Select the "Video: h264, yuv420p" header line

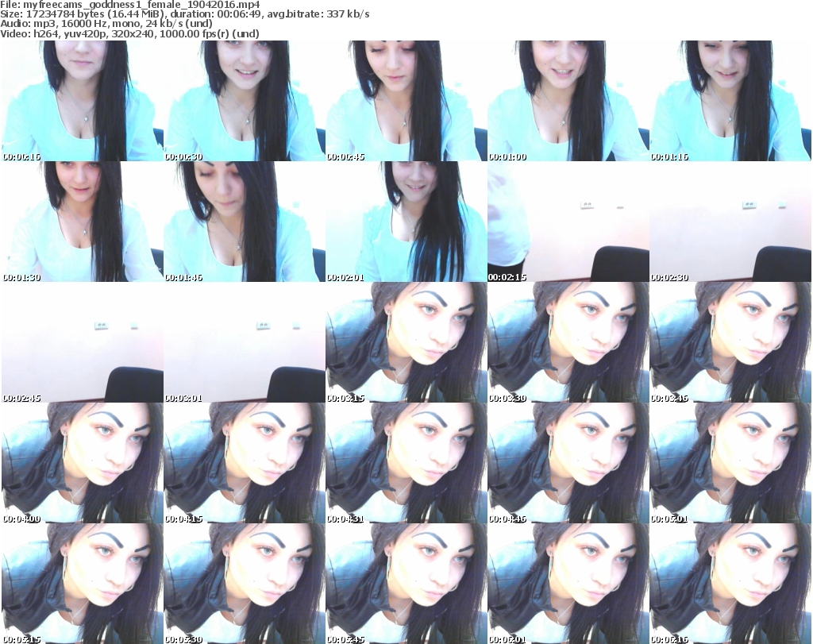click(x=129, y=33)
